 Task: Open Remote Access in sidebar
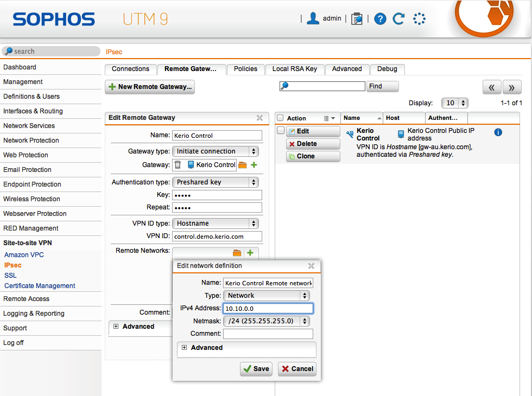point(51,299)
